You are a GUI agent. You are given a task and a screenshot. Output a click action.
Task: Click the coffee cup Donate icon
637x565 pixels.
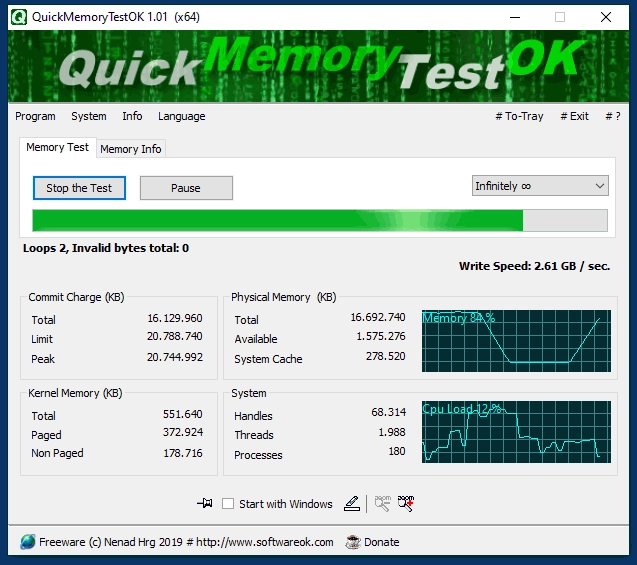pos(353,542)
